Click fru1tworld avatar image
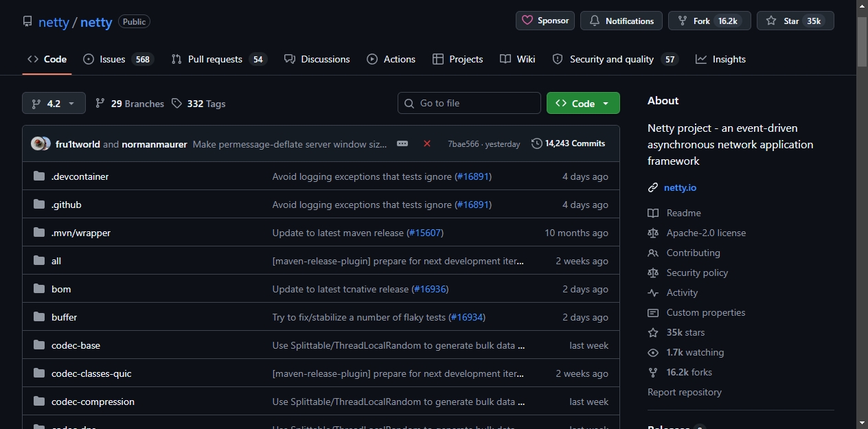The height and width of the screenshot is (429, 868). pos(38,143)
